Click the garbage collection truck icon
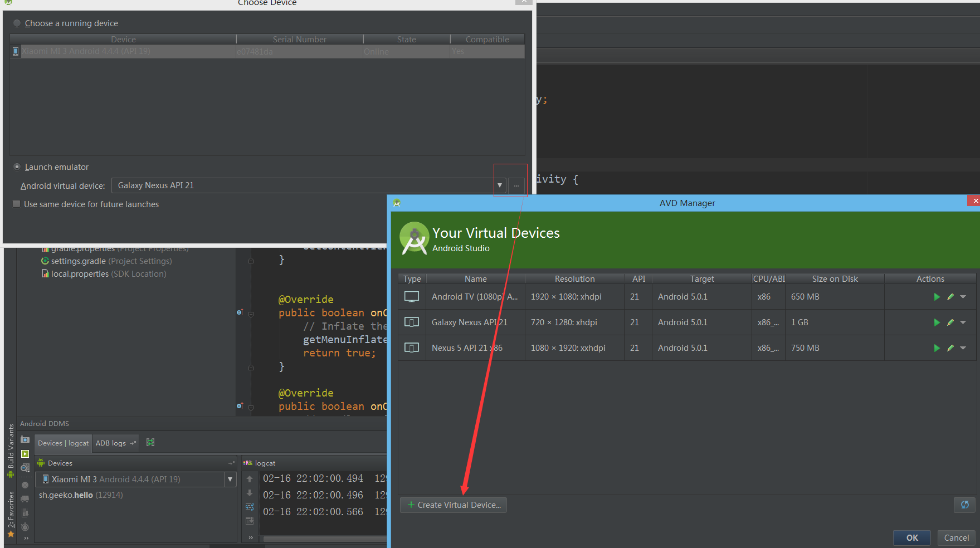This screenshot has width=980, height=548. pyautogui.click(x=25, y=499)
